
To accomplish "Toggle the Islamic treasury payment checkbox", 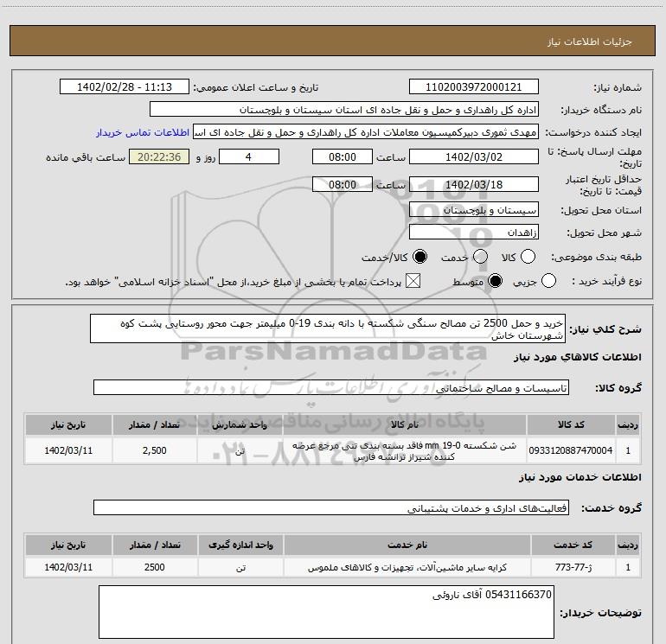I will pyautogui.click(x=413, y=281).
